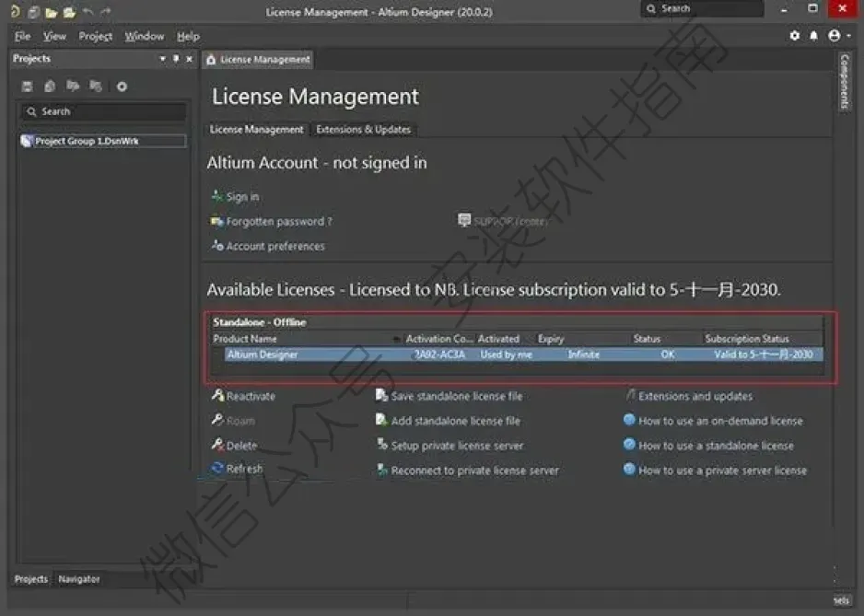
Task: Click the redo arrow in title bar
Action: click(x=105, y=12)
